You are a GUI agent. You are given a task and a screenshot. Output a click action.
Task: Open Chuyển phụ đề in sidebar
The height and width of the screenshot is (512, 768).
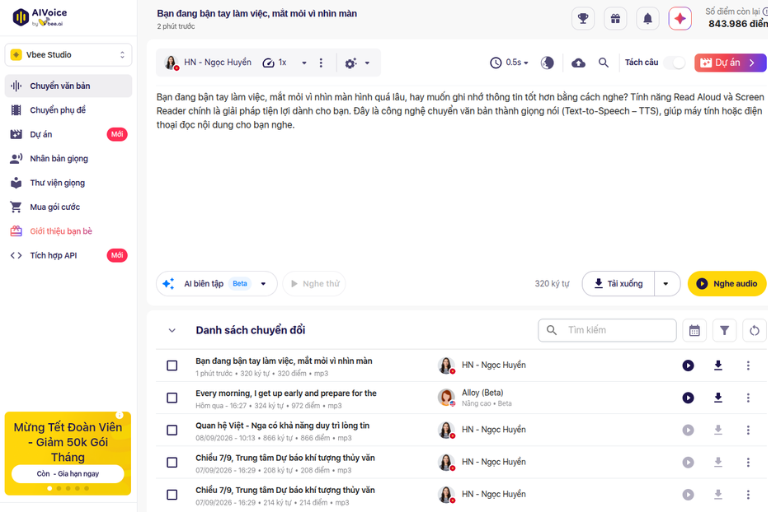click(x=69, y=110)
